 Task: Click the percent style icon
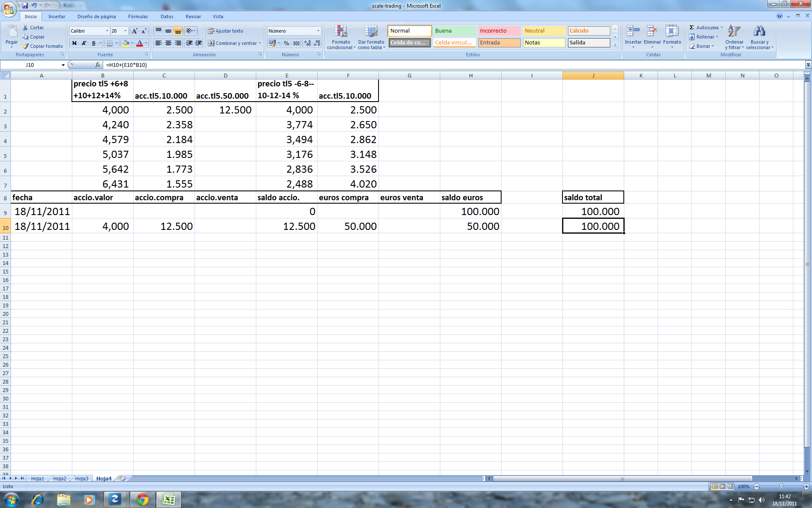(286, 43)
